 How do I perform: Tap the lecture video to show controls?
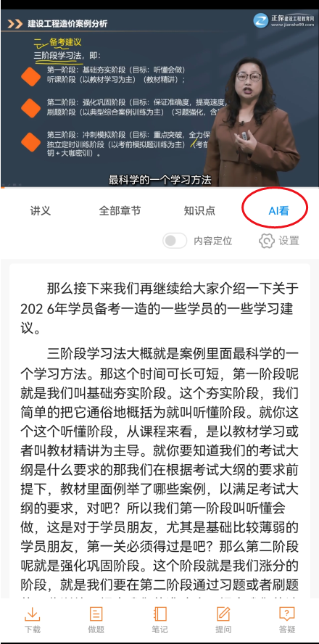point(159,98)
